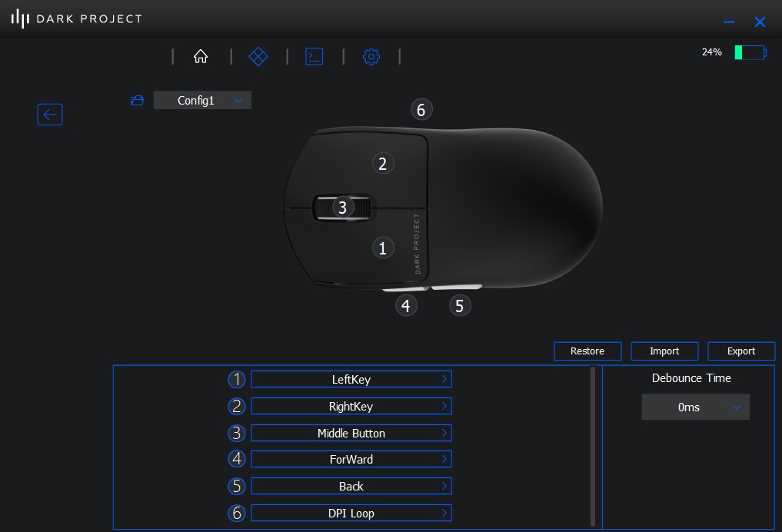
Task: Expand the RightKey assignment menu
Action: click(351, 407)
